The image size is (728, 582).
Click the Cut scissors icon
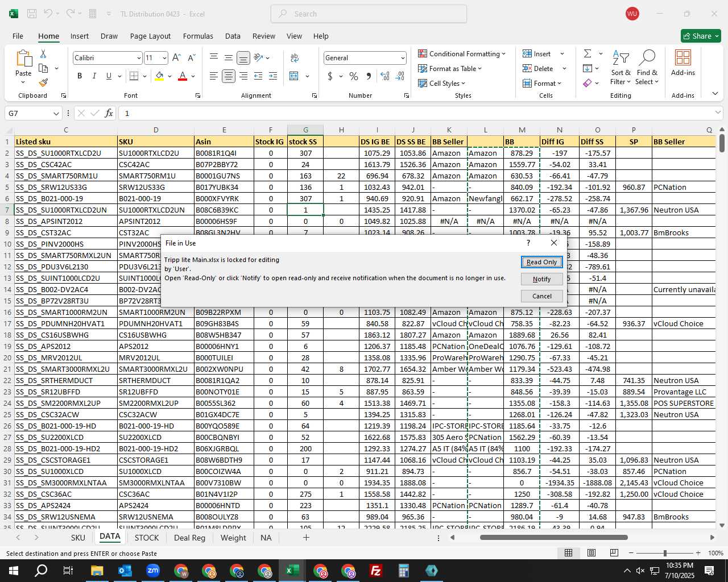point(43,53)
